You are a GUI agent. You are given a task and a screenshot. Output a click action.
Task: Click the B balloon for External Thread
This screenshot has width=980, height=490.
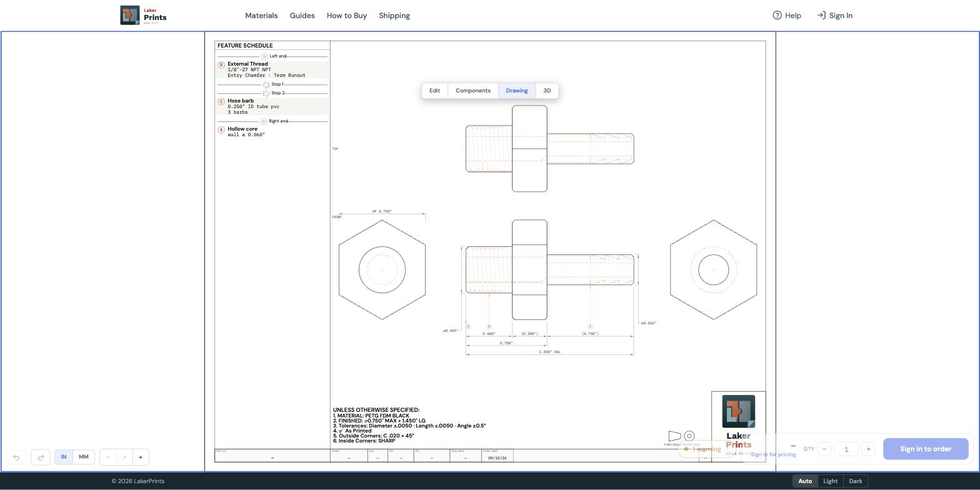(x=221, y=65)
